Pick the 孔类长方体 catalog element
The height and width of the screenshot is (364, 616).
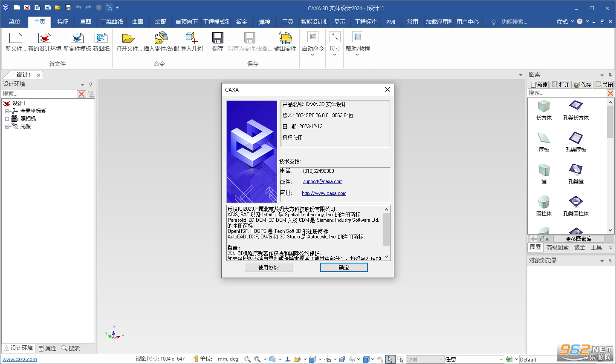click(576, 110)
